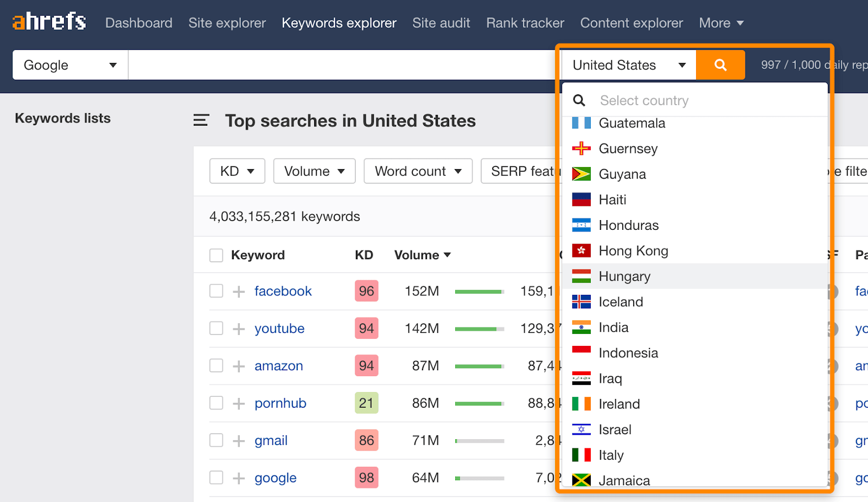
Task: Click the India flag icon
Action: (582, 327)
